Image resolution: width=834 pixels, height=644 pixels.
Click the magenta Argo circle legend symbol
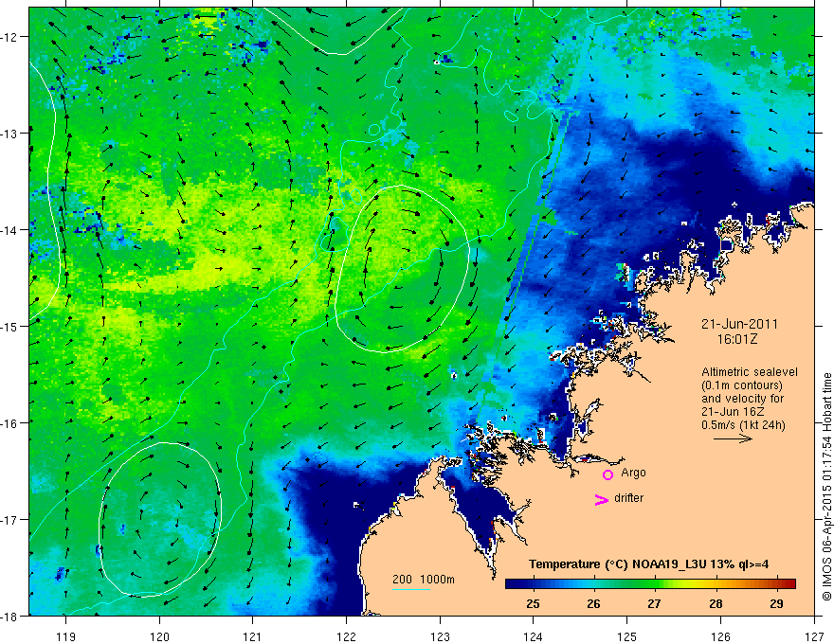[x=607, y=474]
